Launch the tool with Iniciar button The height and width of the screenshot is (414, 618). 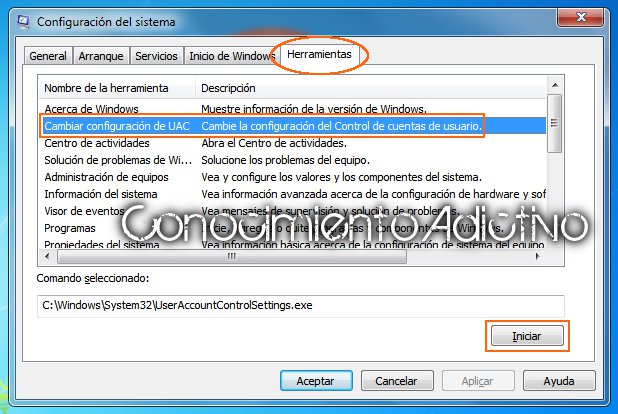tap(527, 336)
